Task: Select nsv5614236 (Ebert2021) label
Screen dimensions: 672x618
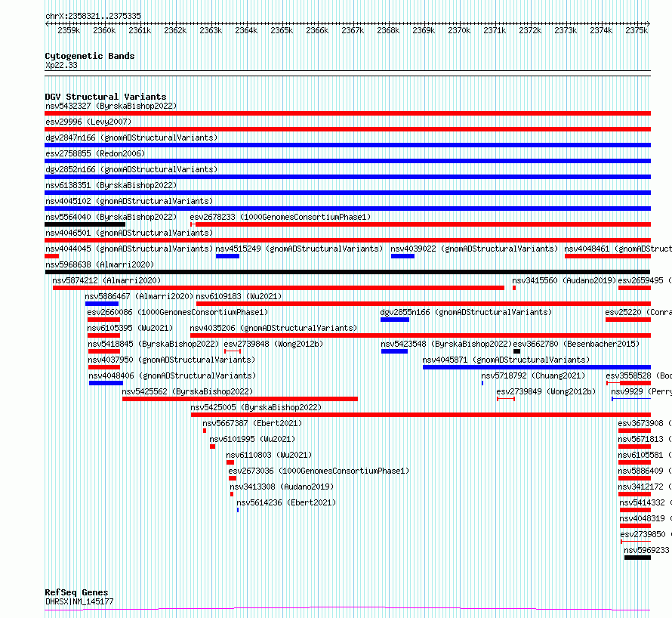Action: (x=286, y=502)
